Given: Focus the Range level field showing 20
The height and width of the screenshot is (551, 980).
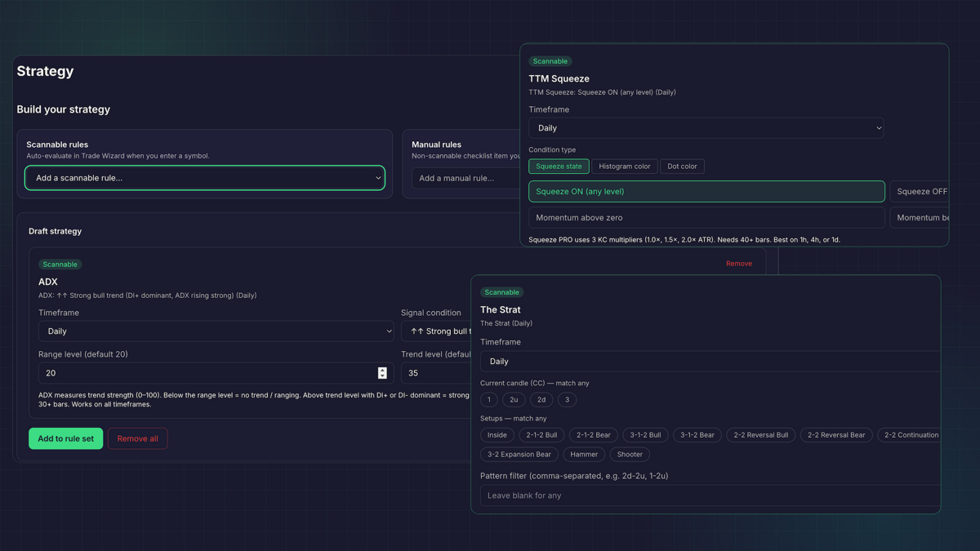Looking at the screenshot, I should pos(216,373).
